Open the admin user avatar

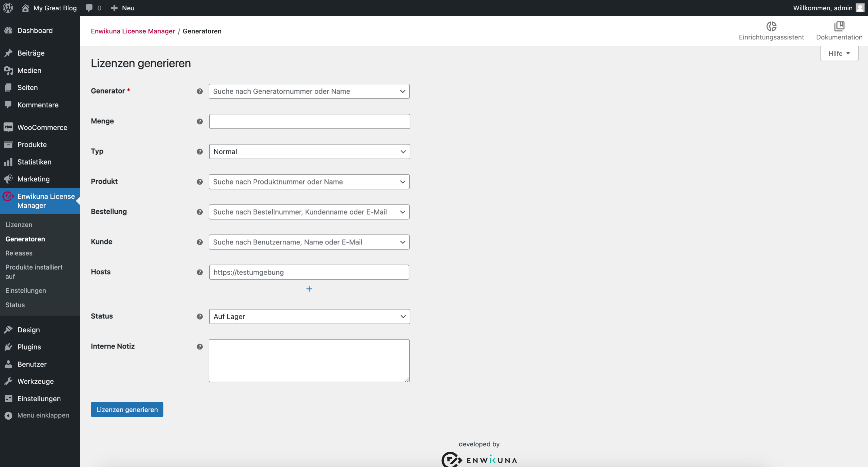point(860,8)
